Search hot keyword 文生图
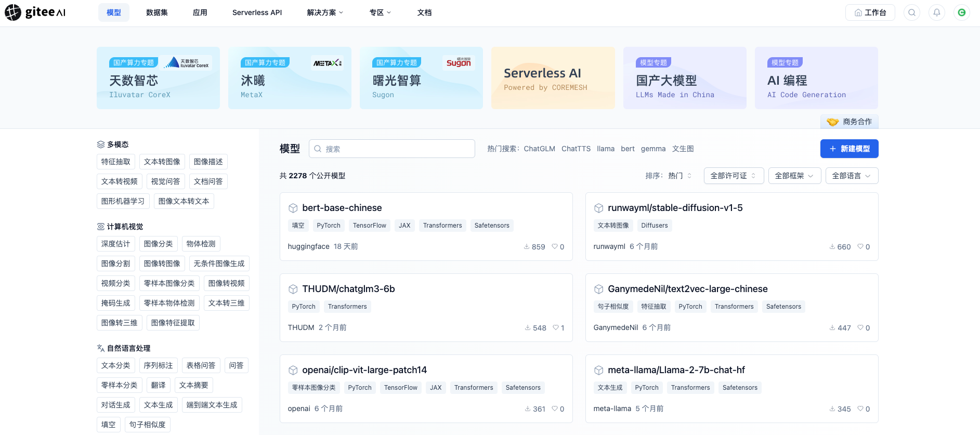Image resolution: width=980 pixels, height=435 pixels. [683, 149]
